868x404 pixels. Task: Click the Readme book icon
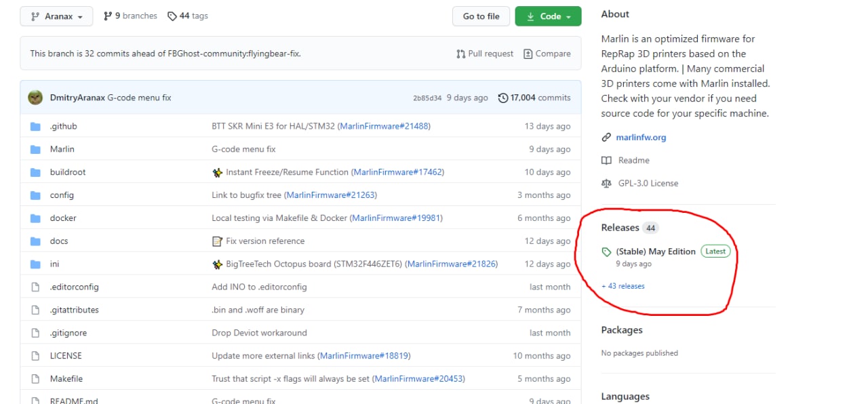point(606,161)
